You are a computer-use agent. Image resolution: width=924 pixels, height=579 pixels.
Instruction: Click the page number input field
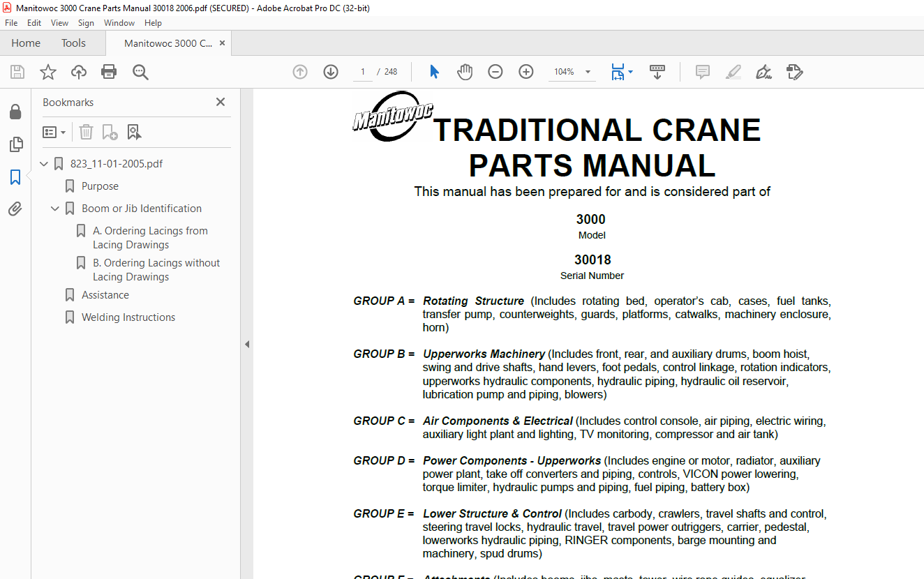click(363, 72)
